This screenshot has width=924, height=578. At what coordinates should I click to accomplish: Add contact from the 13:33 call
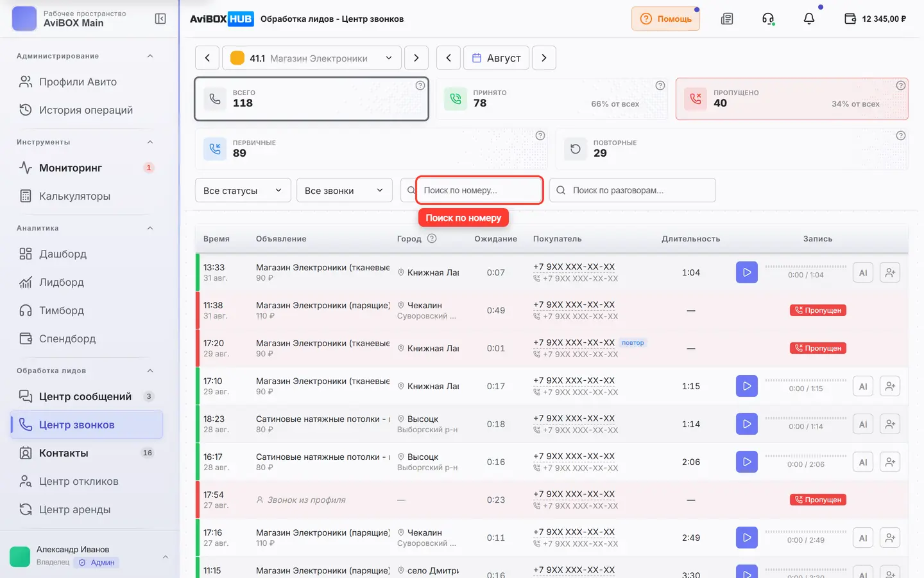point(890,272)
